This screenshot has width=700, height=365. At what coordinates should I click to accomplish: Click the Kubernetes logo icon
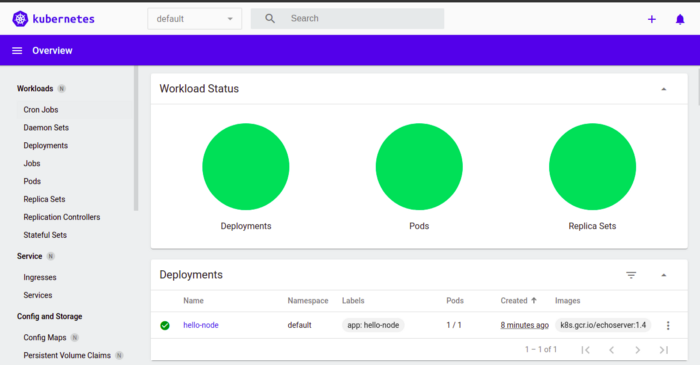[x=20, y=19]
